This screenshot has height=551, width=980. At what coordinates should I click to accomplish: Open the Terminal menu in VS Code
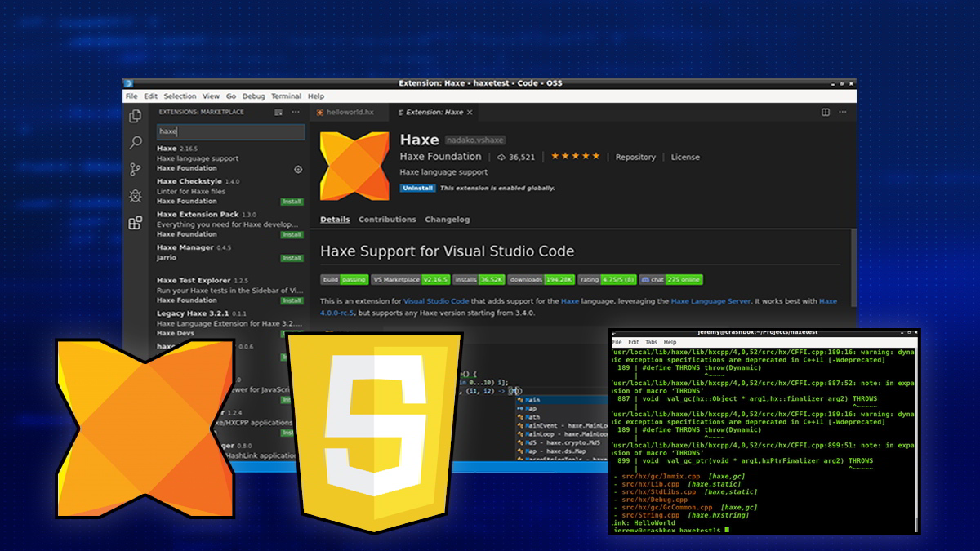(x=286, y=96)
